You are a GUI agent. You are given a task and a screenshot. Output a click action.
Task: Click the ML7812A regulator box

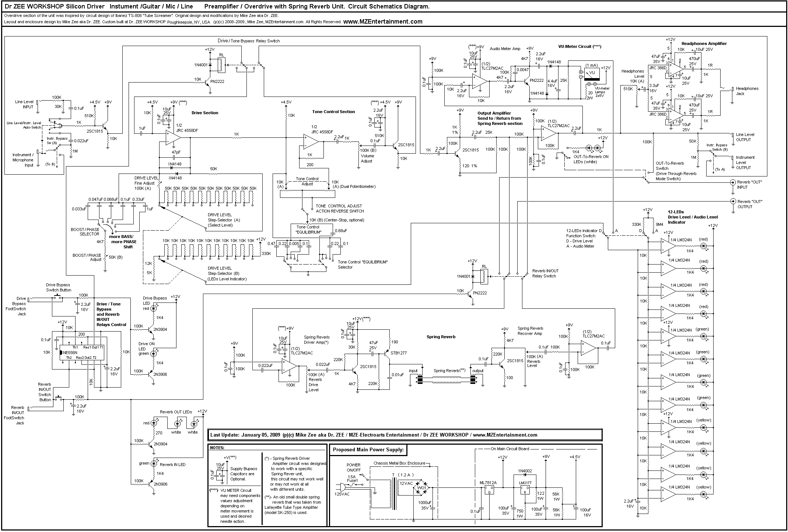click(489, 490)
